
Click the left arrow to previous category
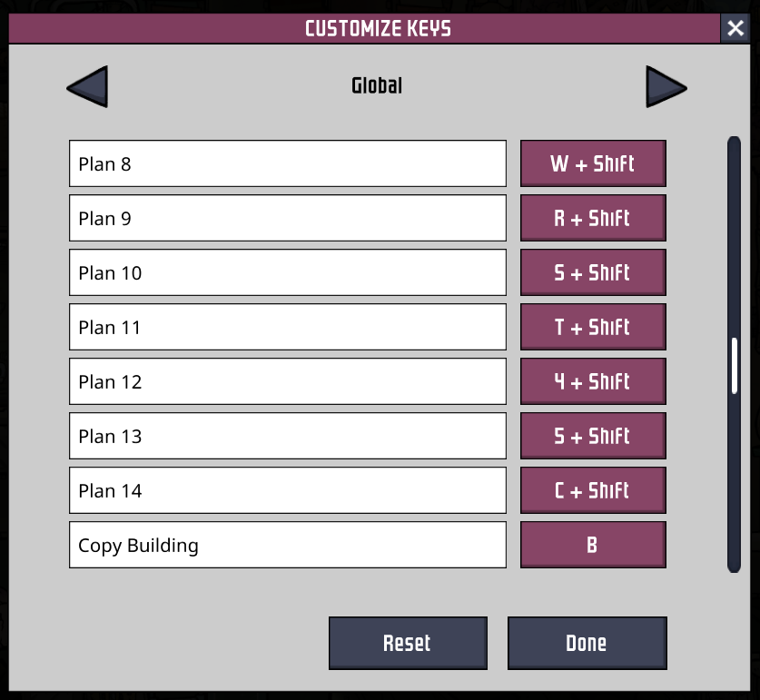pyautogui.click(x=87, y=87)
